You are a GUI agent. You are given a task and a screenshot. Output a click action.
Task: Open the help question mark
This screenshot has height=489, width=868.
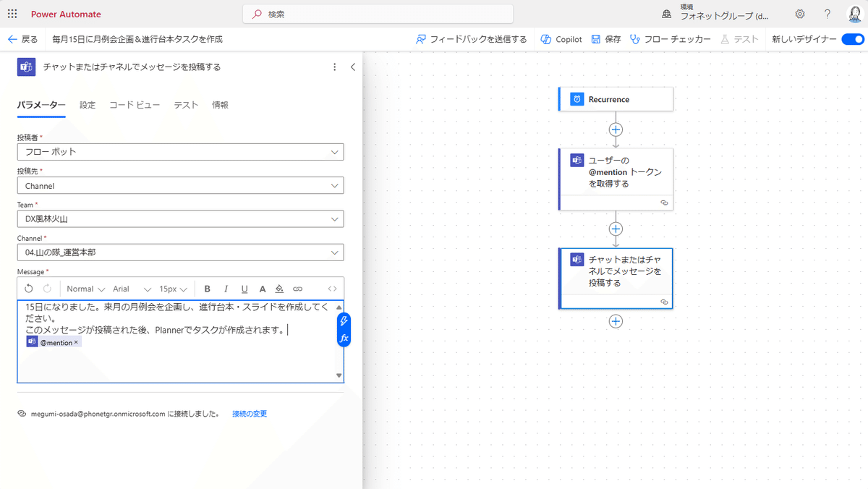tap(827, 14)
